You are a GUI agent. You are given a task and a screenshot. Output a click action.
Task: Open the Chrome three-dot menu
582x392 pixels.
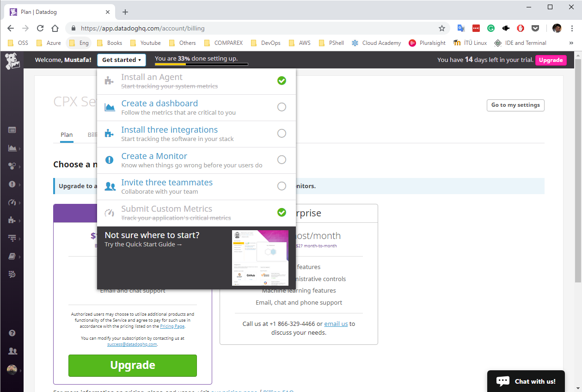click(x=573, y=28)
